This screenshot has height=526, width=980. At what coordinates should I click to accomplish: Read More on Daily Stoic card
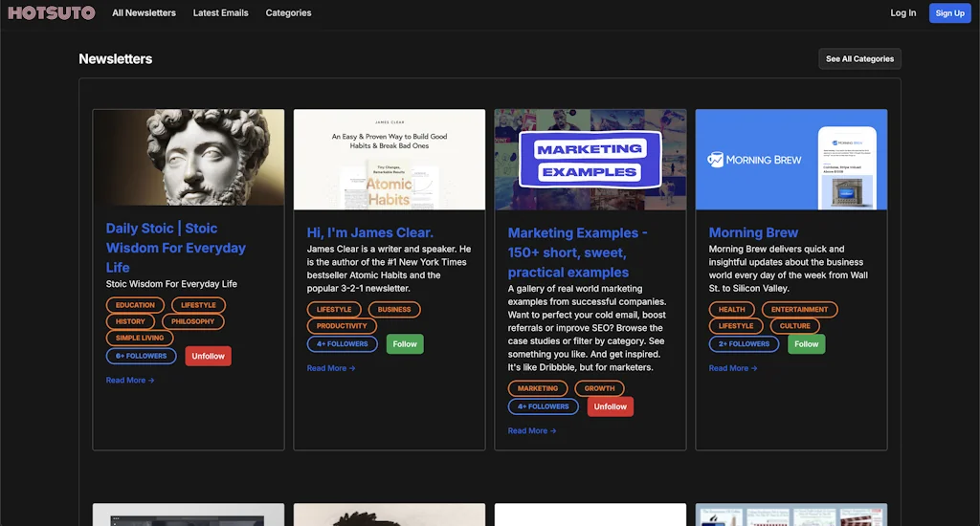point(130,380)
